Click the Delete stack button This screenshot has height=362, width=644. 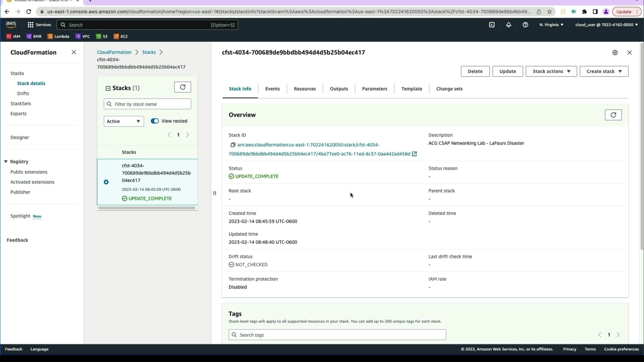pyautogui.click(x=475, y=71)
